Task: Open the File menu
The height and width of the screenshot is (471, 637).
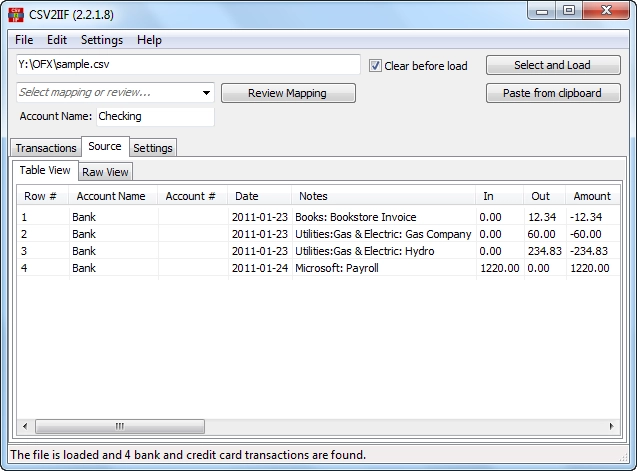Action: pos(24,40)
